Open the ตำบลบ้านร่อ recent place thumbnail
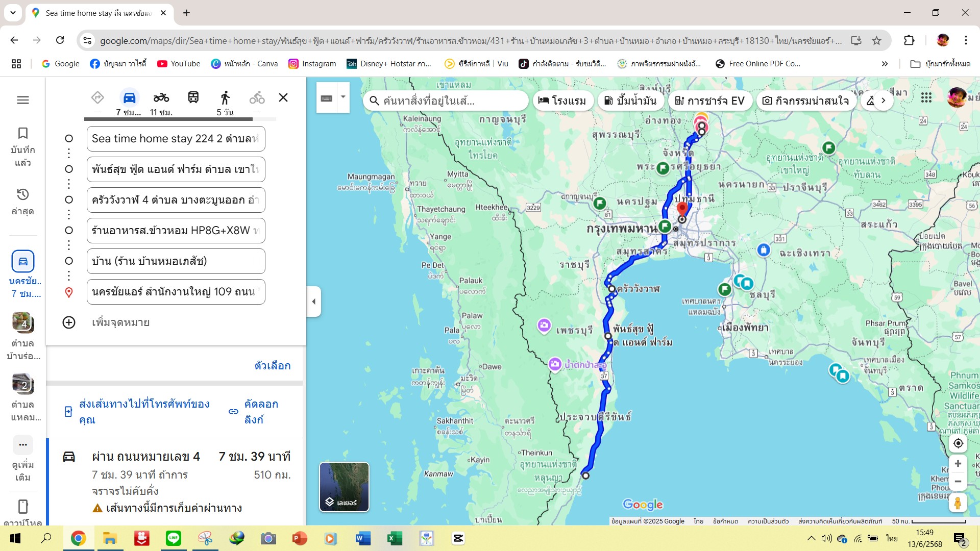Screen dimensions: 980x551 [x=23, y=323]
